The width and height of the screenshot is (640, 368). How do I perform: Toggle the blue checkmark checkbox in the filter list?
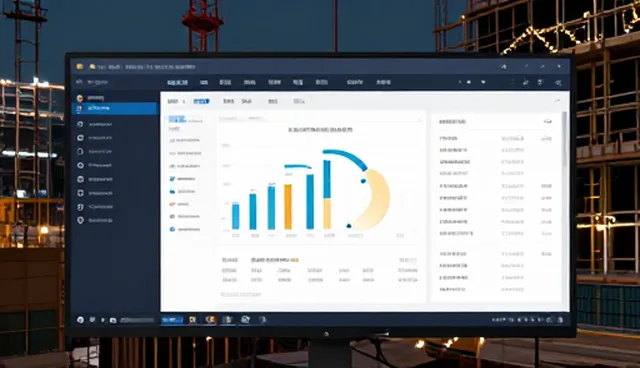coord(172,179)
